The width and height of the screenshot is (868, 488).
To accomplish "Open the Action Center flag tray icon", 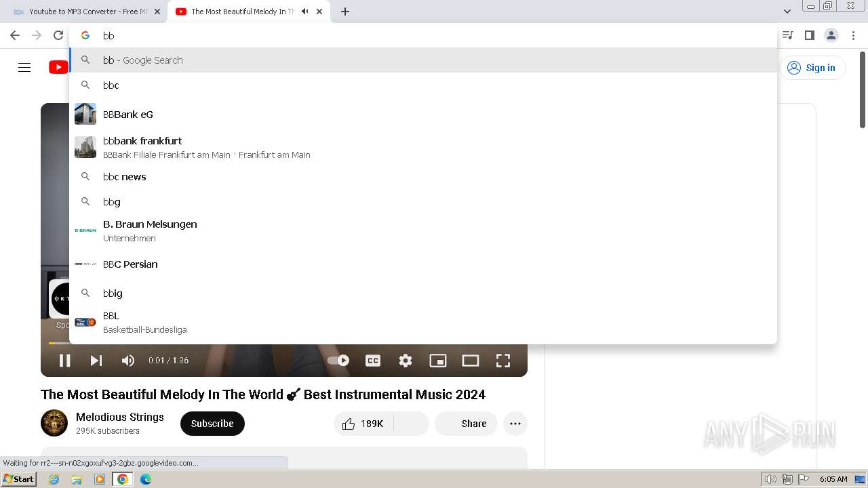I will 804,479.
